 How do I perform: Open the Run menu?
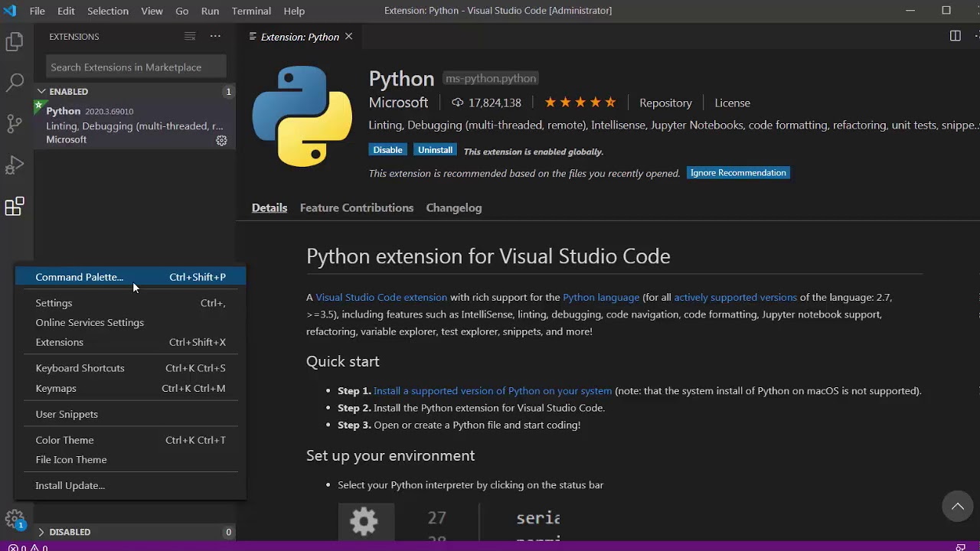point(210,11)
